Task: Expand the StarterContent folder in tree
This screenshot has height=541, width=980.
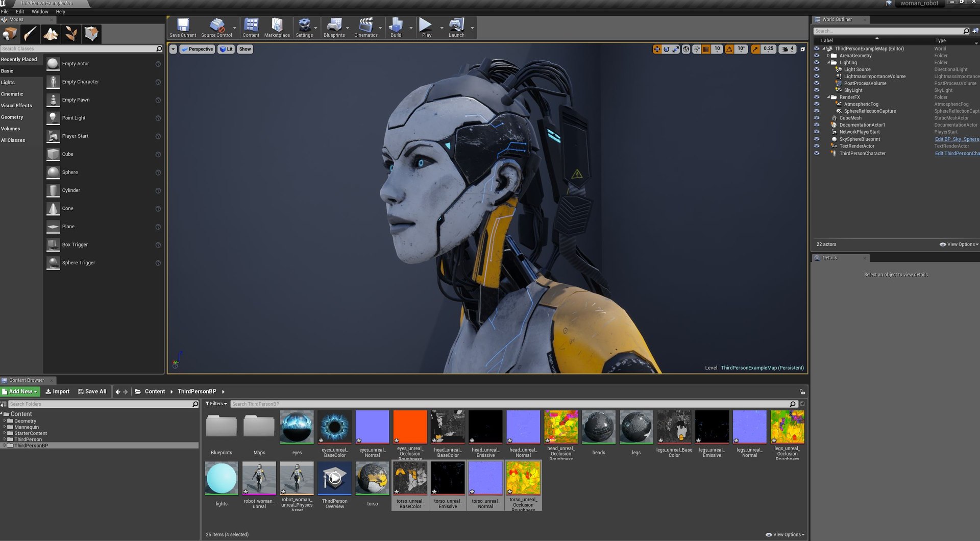Action: (5, 433)
